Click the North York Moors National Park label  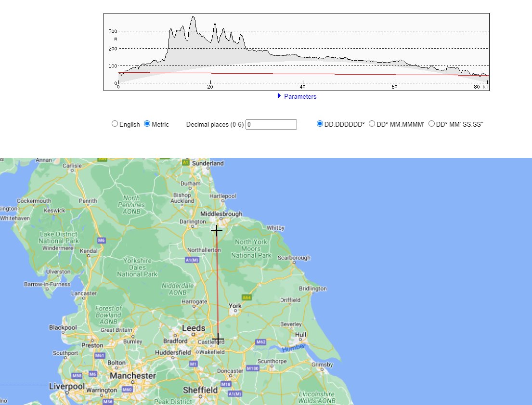click(250, 248)
